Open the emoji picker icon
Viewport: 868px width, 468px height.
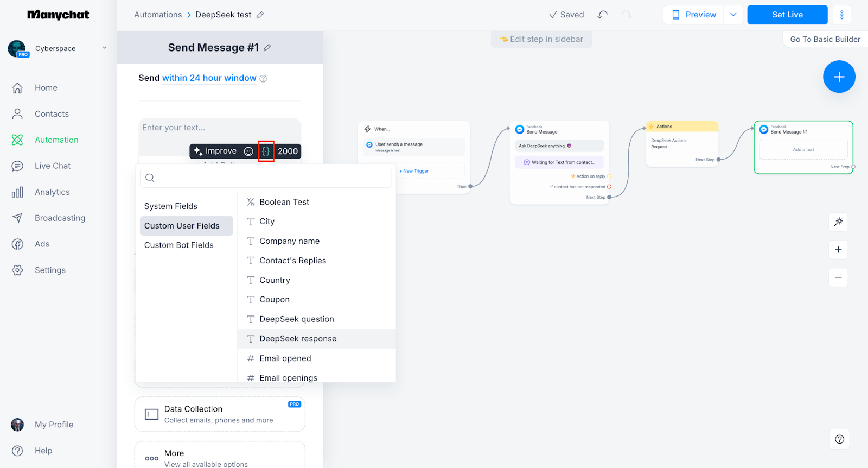248,151
